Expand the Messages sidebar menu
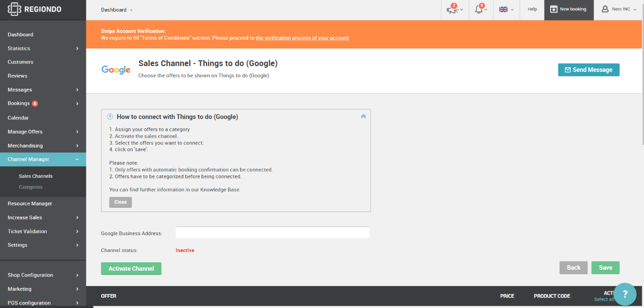644x308 pixels. [43, 90]
